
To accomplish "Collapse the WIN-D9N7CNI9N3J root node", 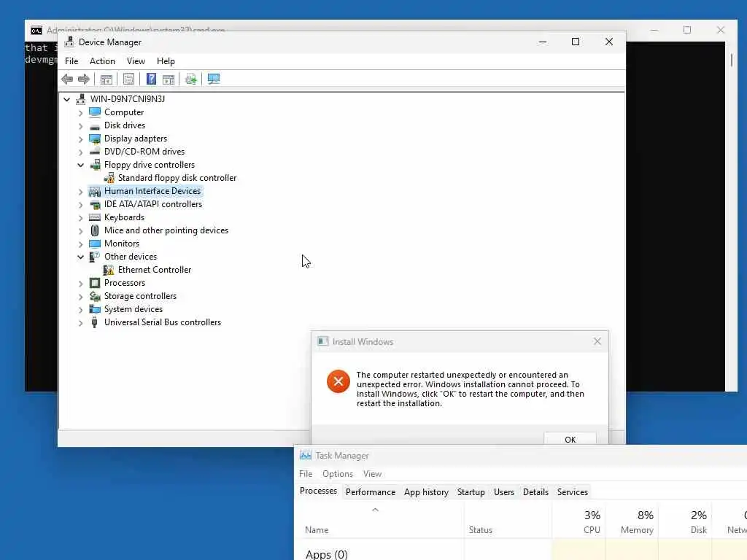I will [x=66, y=99].
